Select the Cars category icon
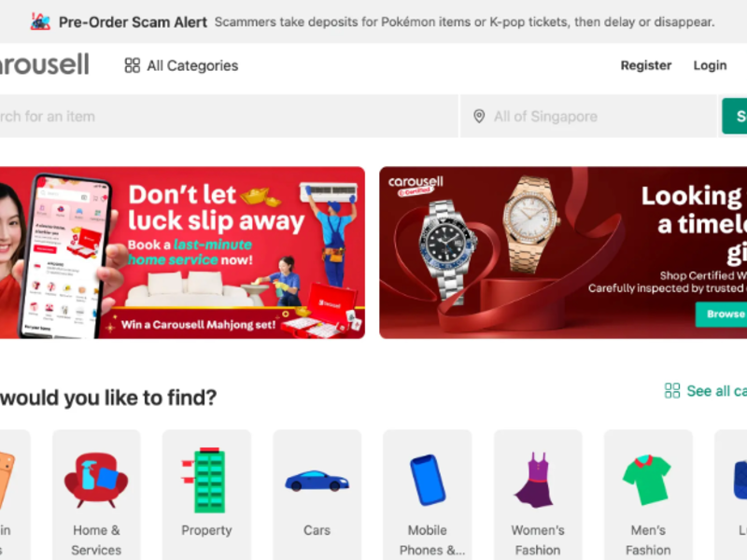Image resolution: width=747 pixels, height=560 pixels. tap(317, 480)
